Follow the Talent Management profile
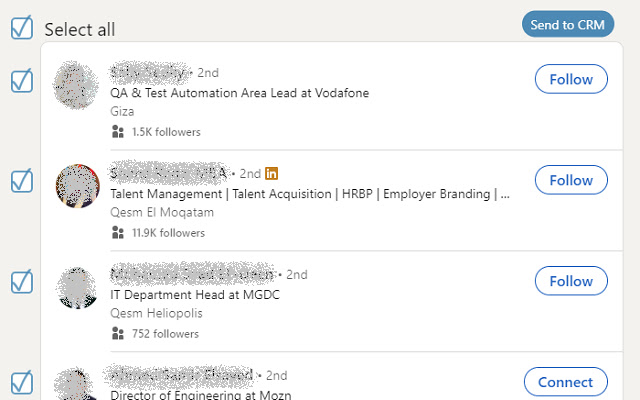The image size is (640, 400). point(571,180)
